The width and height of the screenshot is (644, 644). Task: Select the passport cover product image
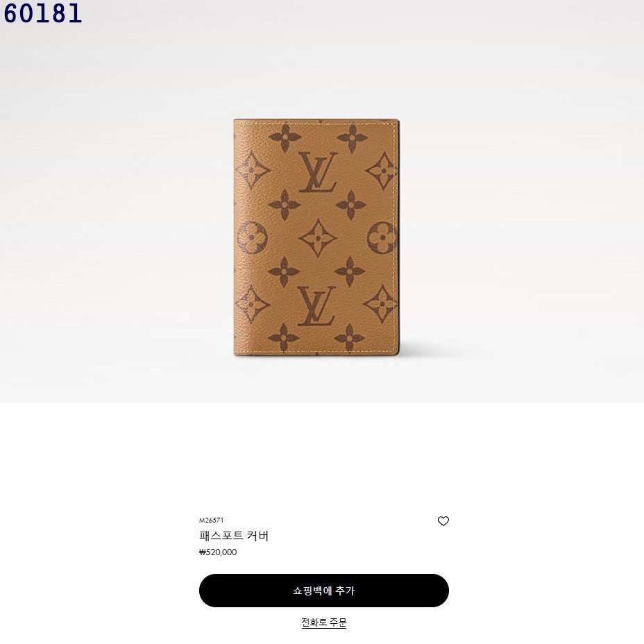point(316,237)
